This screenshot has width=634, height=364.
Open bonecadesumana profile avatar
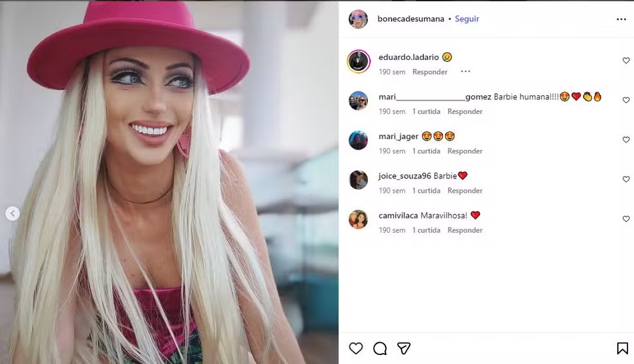click(358, 19)
